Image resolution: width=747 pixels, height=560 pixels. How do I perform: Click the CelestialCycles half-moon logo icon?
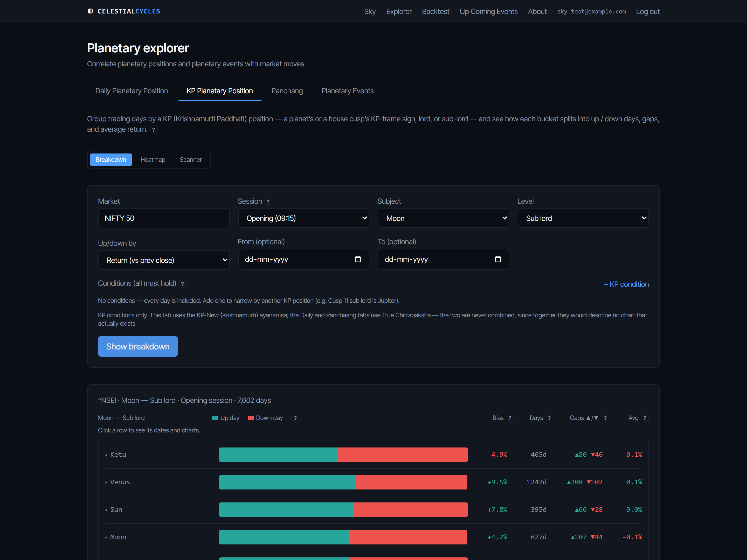90,11
